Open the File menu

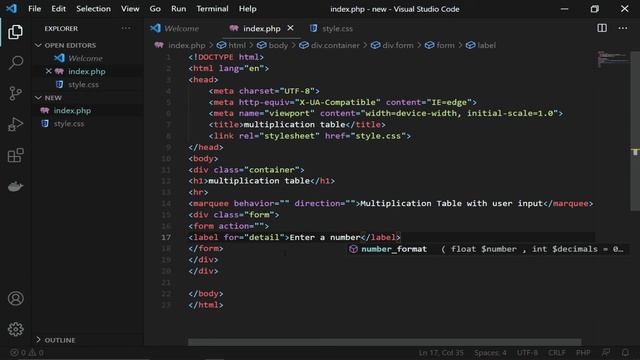coord(34,9)
